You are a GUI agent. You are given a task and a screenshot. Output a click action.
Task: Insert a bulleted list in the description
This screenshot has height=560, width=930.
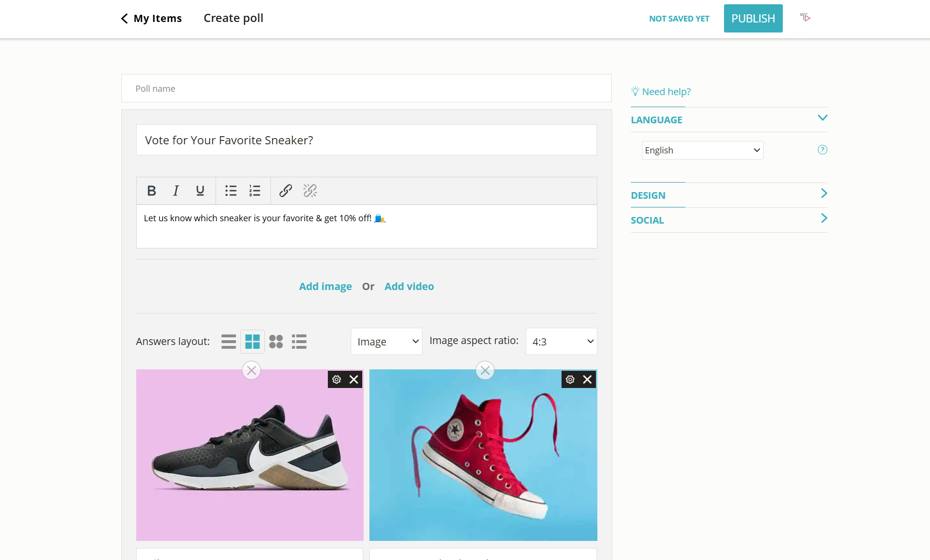[231, 191]
